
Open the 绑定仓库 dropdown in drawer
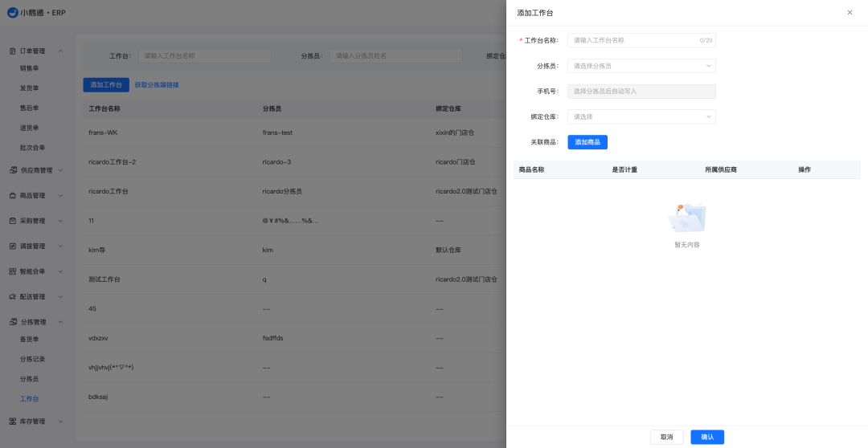pos(641,116)
